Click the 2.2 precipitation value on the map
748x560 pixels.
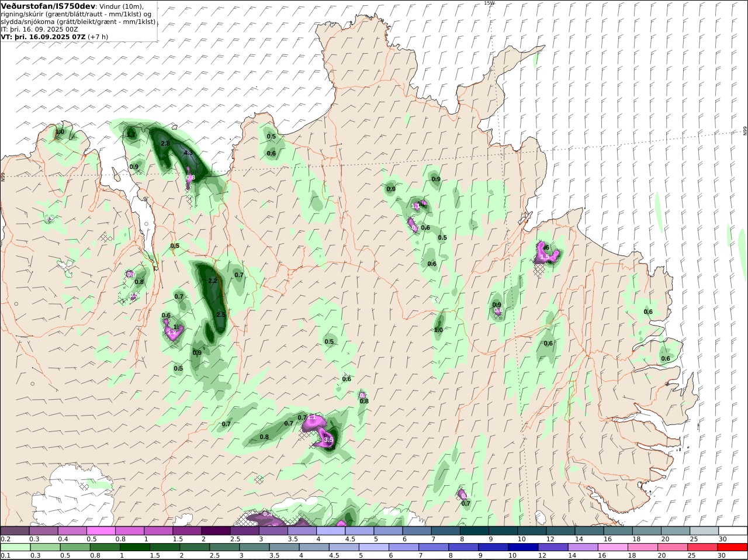213,281
